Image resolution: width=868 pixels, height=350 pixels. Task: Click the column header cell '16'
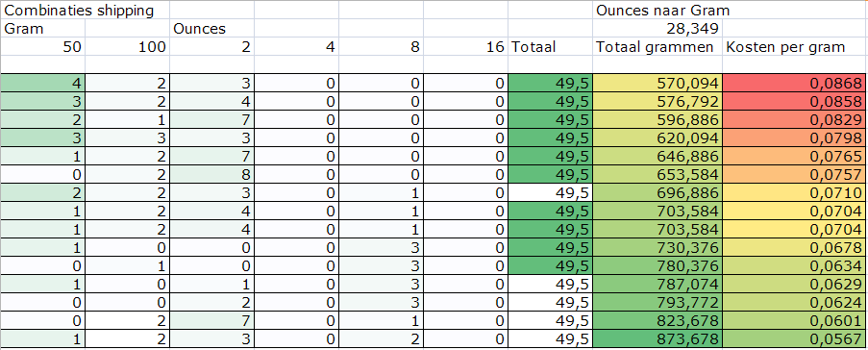coord(465,47)
